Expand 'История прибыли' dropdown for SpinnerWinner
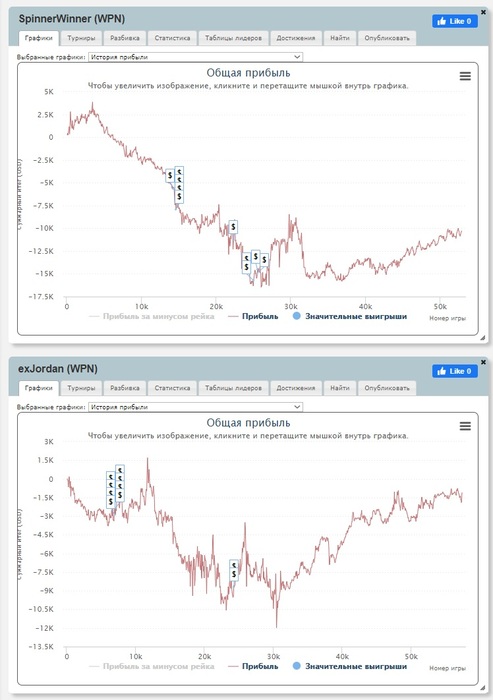This screenshot has width=493, height=700. [x=195, y=57]
